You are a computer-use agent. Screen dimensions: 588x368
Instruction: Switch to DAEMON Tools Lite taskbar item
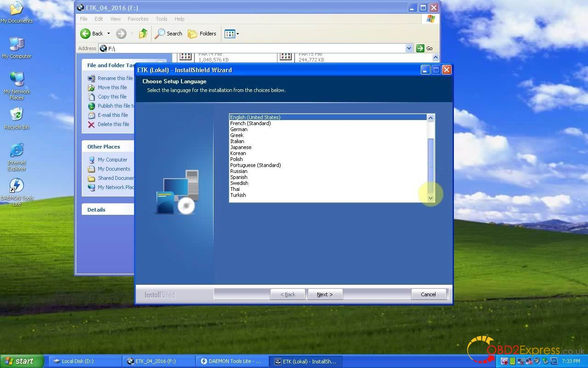click(x=231, y=361)
